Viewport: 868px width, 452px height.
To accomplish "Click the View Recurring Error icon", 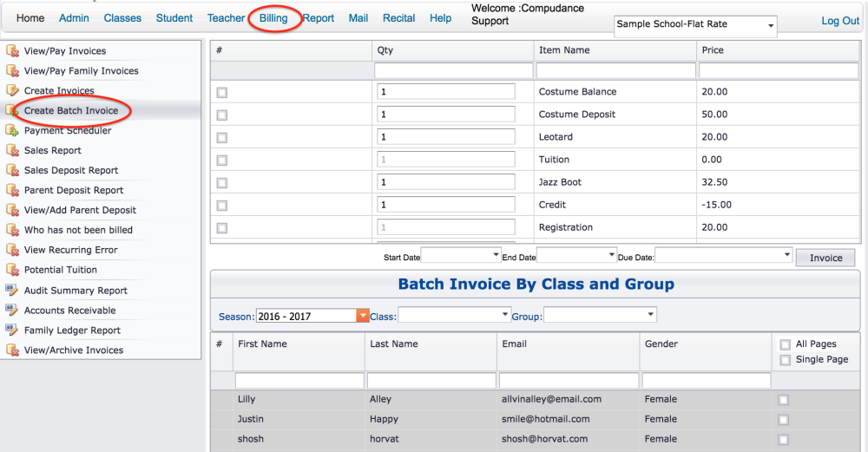I will pos(12,250).
